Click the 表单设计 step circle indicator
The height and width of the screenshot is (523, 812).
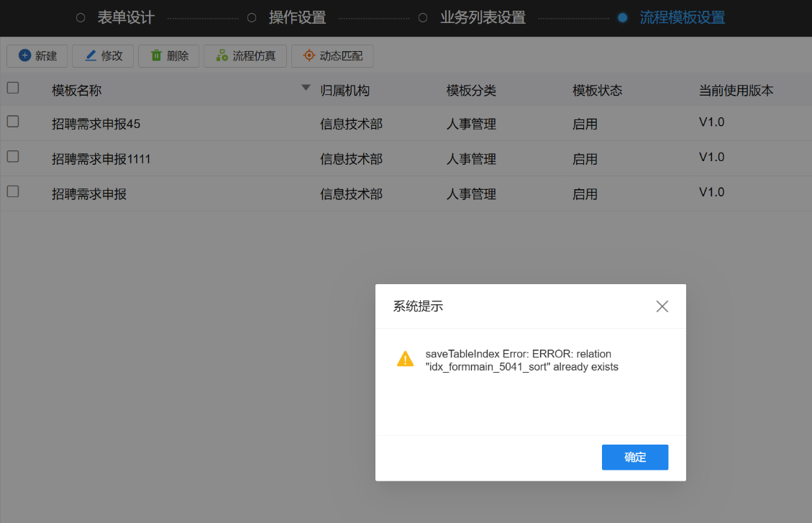click(81, 17)
